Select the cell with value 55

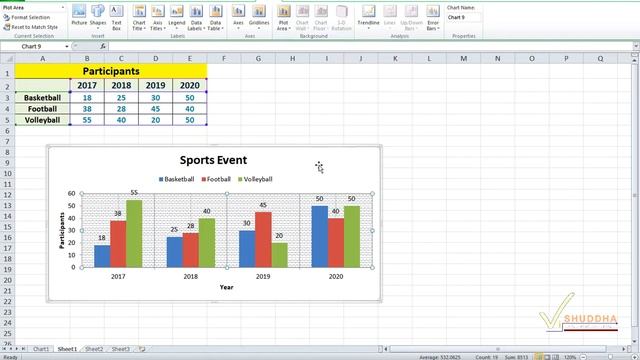87,120
